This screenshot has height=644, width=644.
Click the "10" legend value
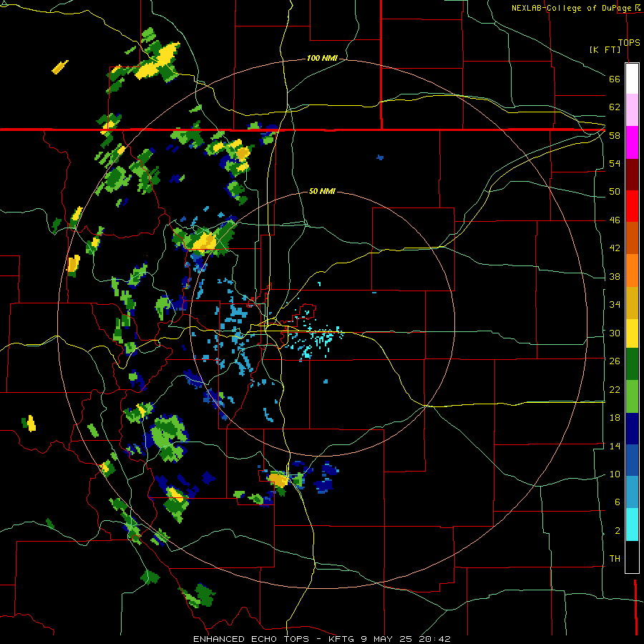[615, 474]
